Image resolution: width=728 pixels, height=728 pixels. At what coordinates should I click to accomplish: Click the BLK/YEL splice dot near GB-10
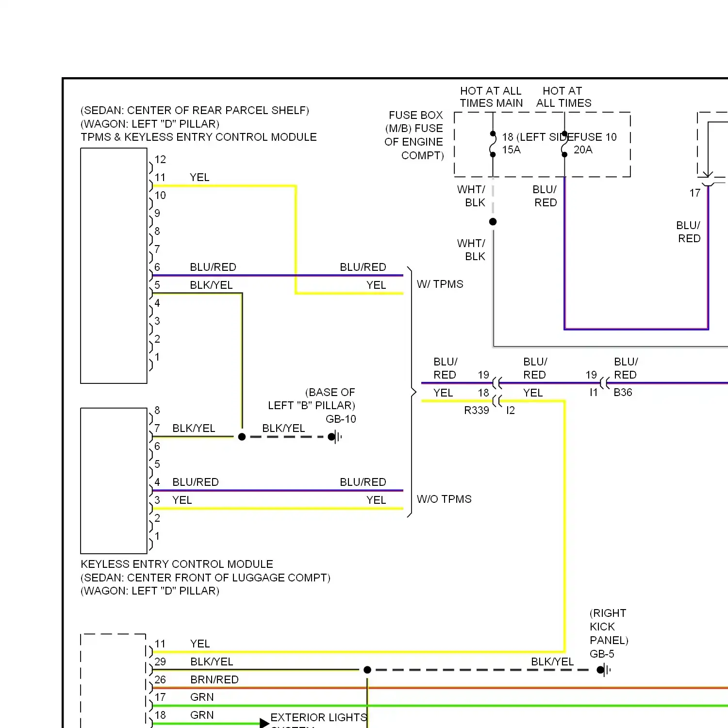pyautogui.click(x=242, y=437)
